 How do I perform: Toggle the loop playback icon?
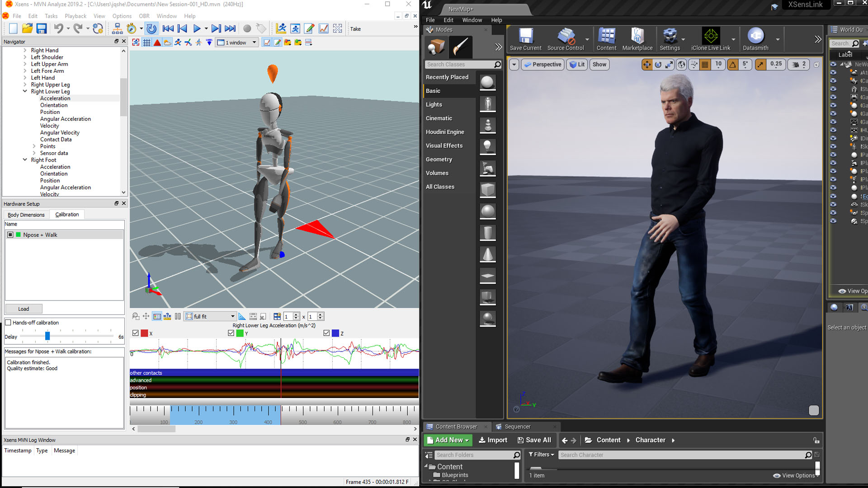click(x=151, y=29)
